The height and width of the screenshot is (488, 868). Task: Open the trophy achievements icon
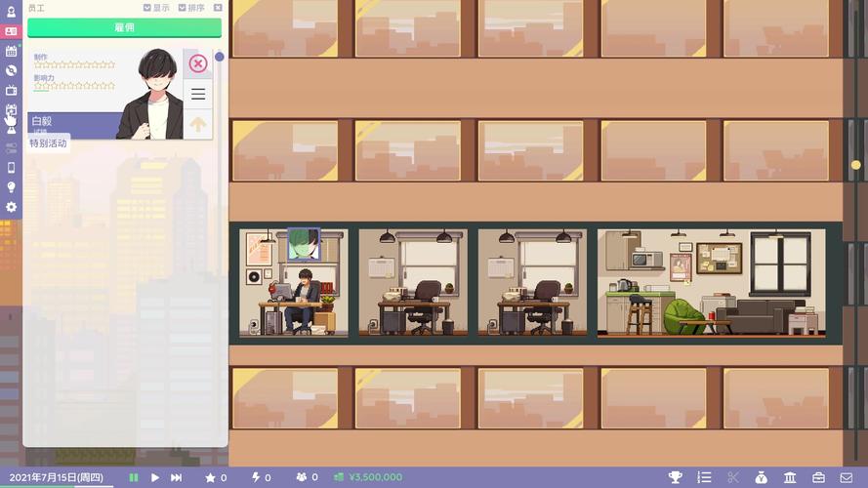pos(675,477)
